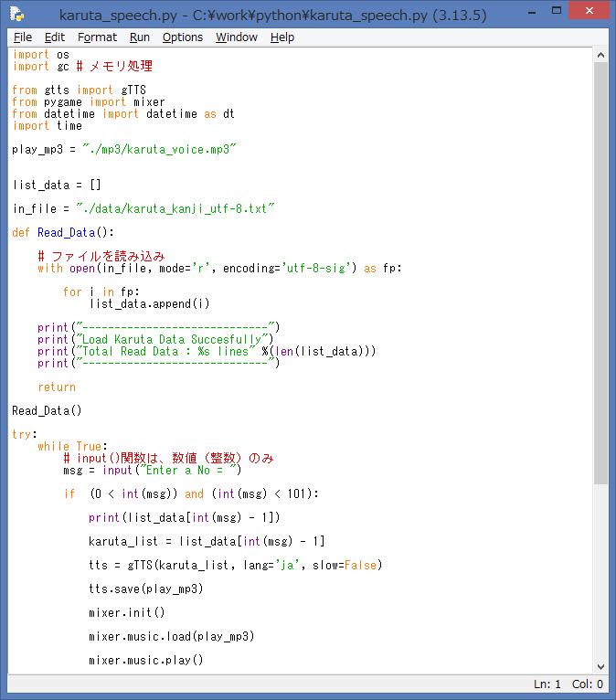616x700 pixels.
Task: Click on the 'tts.save(play_mp3)' code line
Action: [146, 589]
